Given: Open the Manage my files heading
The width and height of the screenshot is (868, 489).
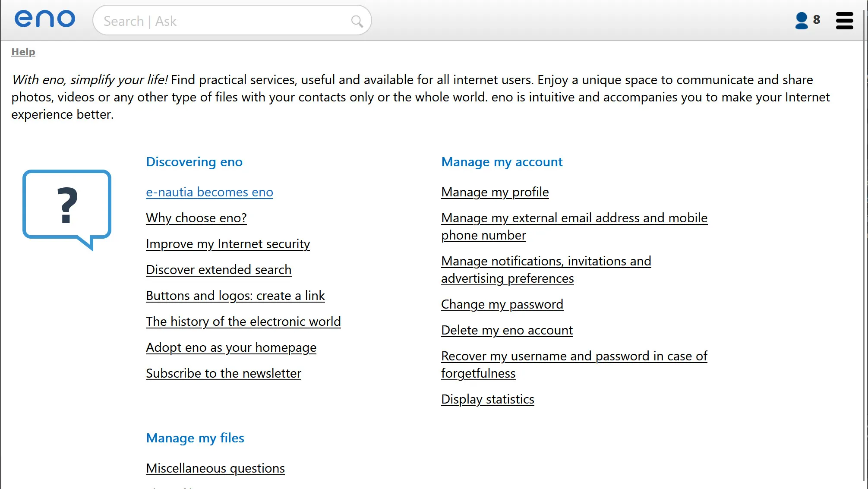Looking at the screenshot, I should 195,438.
